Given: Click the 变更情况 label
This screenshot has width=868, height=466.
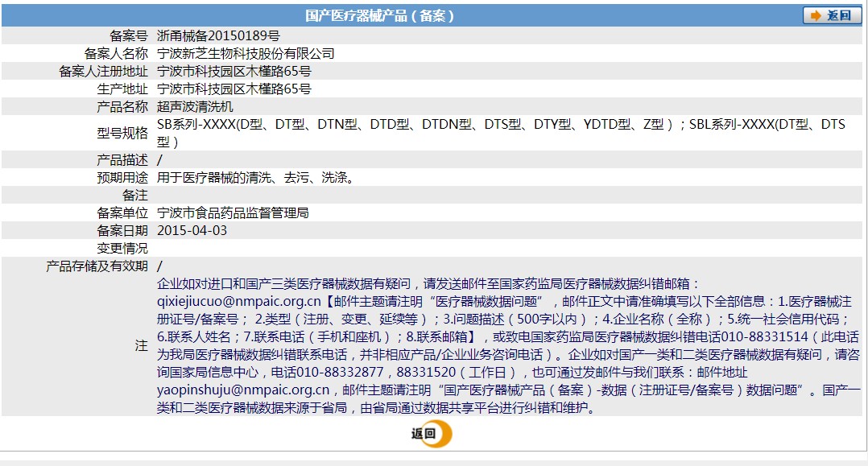Looking at the screenshot, I should point(122,249).
